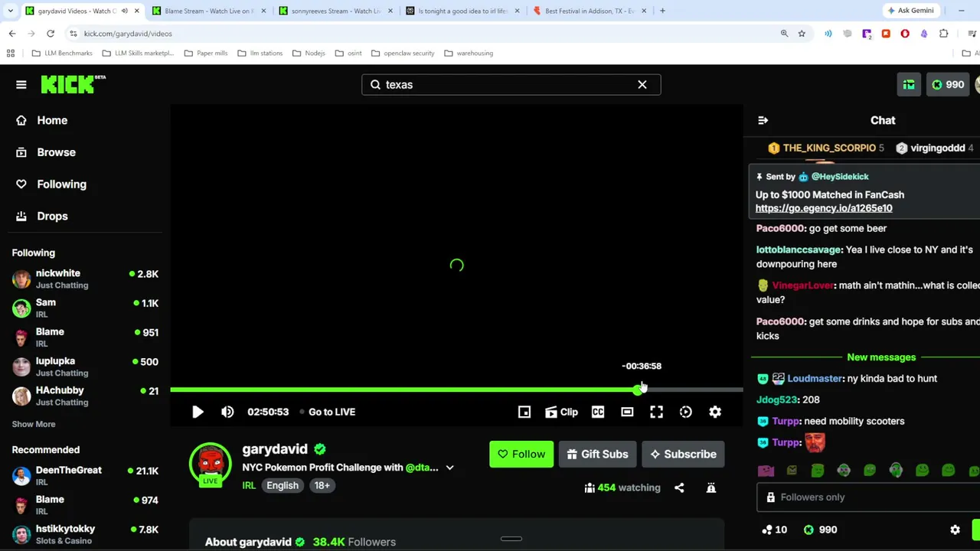Seek on the video progress bar
This screenshot has height=551, width=980.
pos(456,390)
